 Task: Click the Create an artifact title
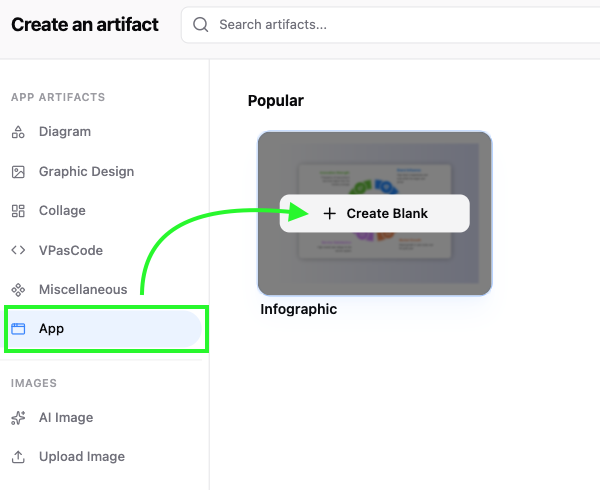pos(85,25)
